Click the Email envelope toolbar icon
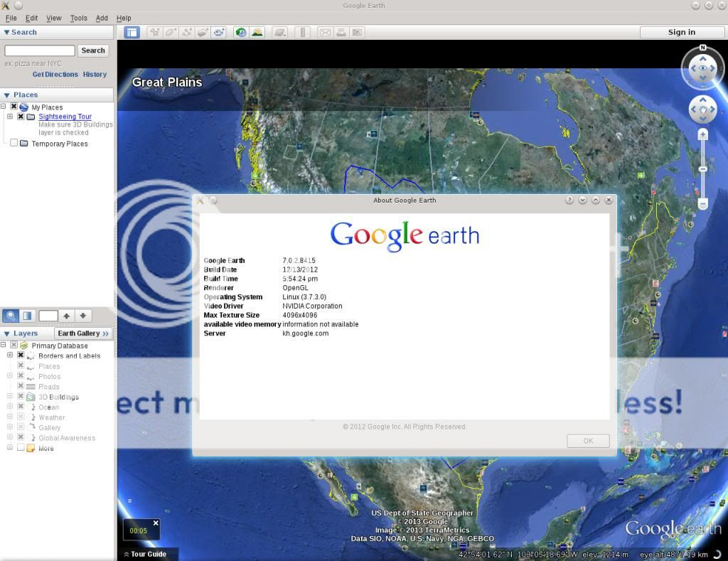Screen dimensions: 728x561 pos(325,33)
